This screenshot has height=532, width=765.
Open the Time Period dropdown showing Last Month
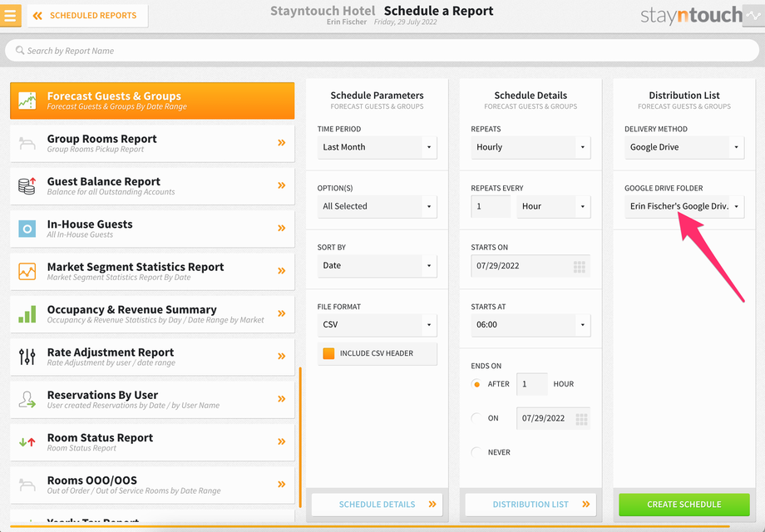click(378, 147)
